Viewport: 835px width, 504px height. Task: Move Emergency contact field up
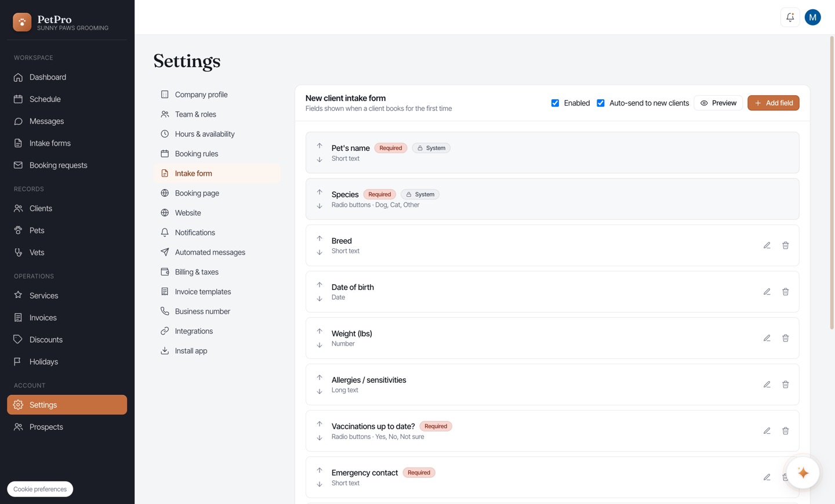[320, 470]
